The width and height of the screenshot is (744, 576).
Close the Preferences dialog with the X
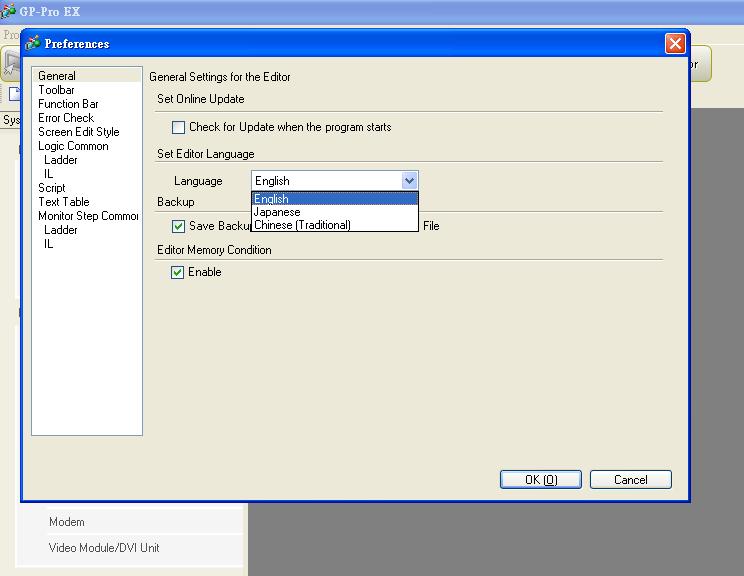point(675,44)
